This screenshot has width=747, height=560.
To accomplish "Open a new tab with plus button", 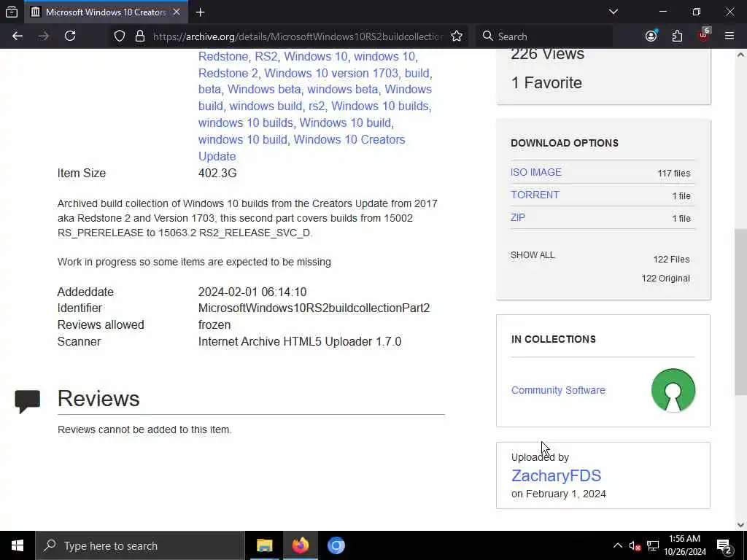I will tap(200, 12).
